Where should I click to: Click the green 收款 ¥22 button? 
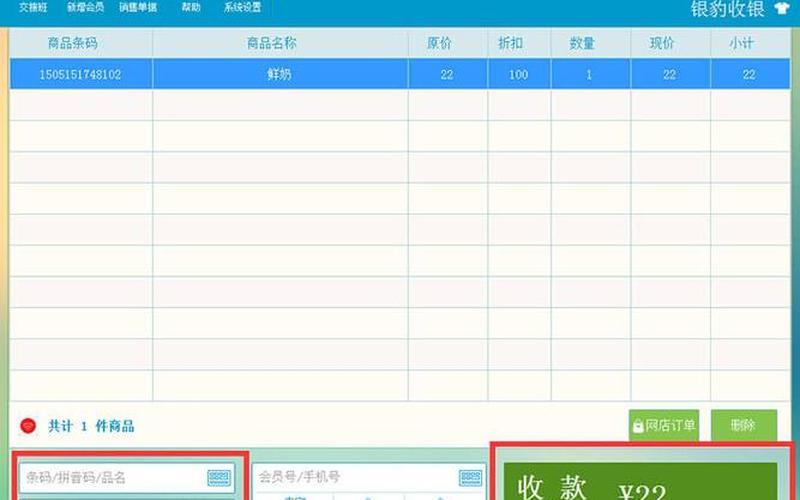click(x=640, y=482)
